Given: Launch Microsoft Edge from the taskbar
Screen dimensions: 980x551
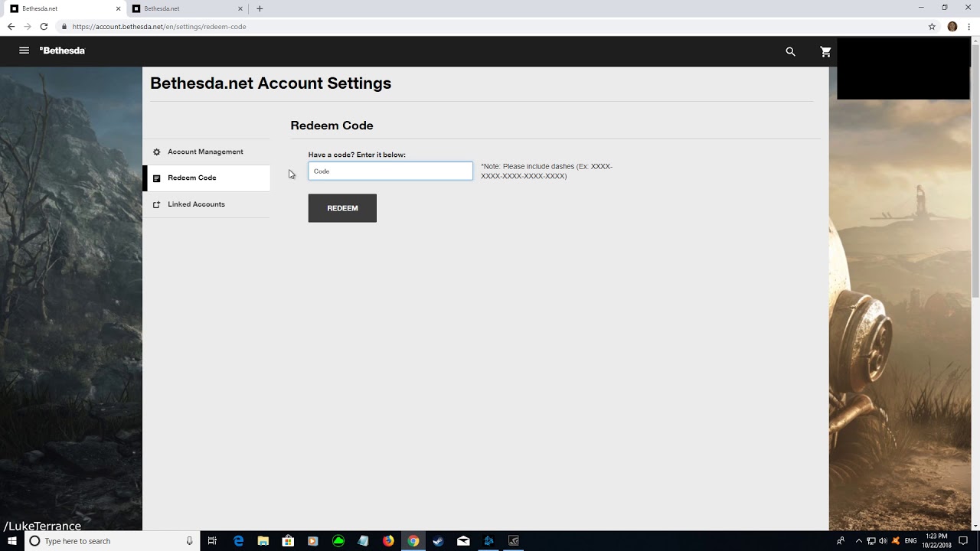Looking at the screenshot, I should 238,541.
